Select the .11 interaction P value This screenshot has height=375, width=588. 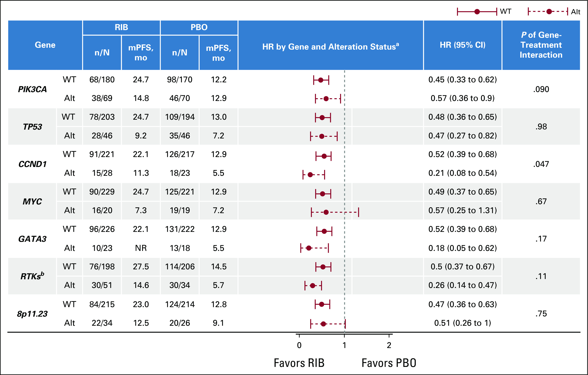tap(541, 276)
